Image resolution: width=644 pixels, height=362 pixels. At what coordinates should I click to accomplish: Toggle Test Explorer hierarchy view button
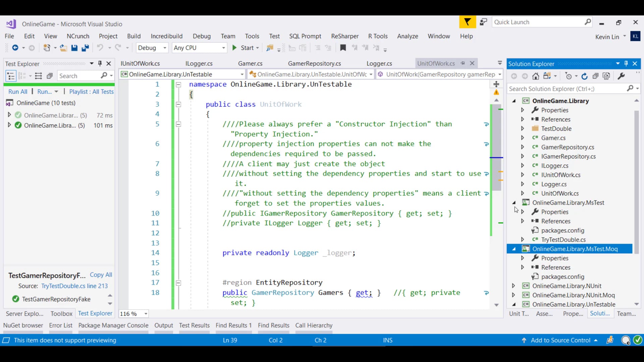(11, 76)
